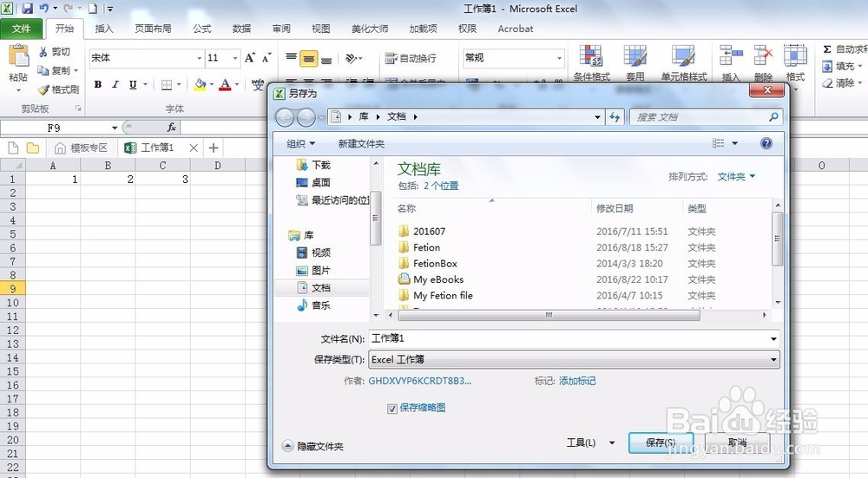Click the Undo icon in quick access toolbar
Screen dimensions: 868x478
pos(43,9)
